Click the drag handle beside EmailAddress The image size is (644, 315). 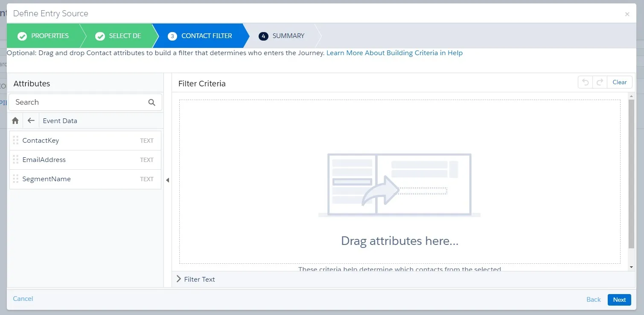tap(16, 159)
